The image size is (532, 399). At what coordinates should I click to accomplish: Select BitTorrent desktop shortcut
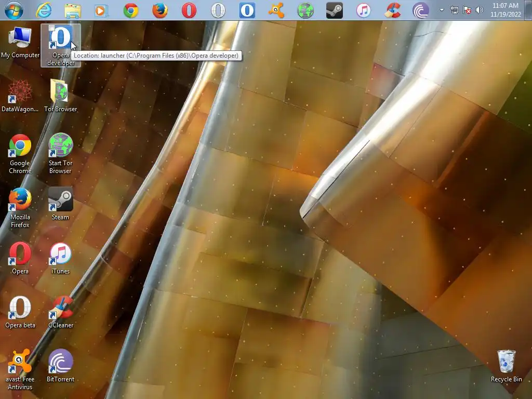tap(60, 366)
